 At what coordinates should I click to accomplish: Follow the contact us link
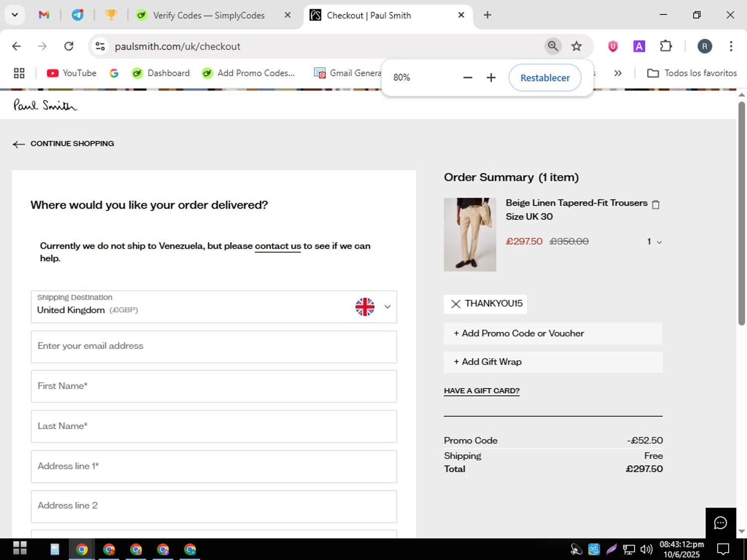tap(278, 246)
